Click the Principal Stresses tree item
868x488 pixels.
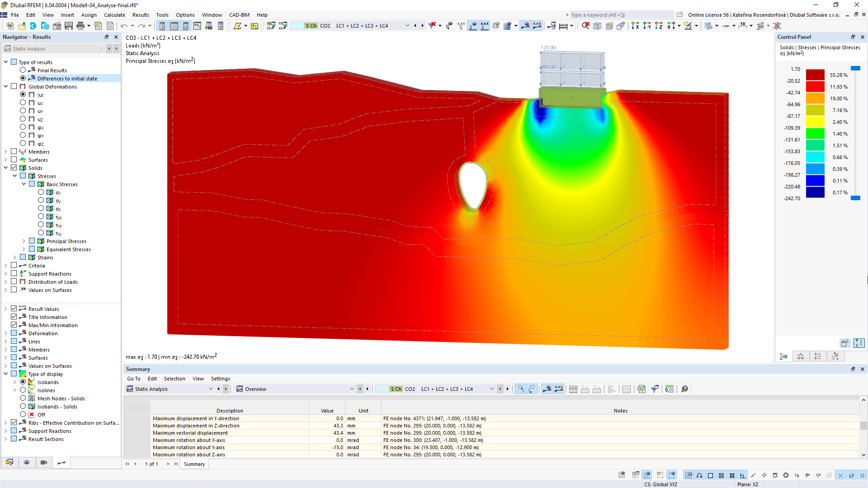coord(66,241)
